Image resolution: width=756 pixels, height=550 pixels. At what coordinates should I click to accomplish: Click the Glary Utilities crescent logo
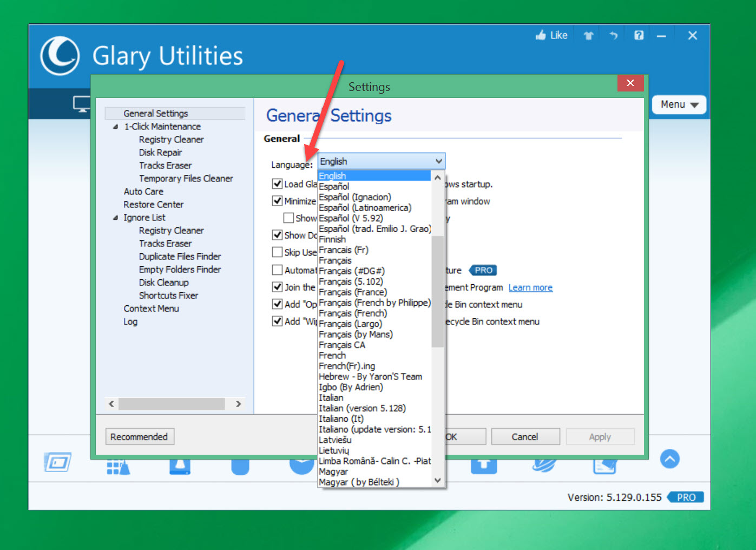[60, 56]
